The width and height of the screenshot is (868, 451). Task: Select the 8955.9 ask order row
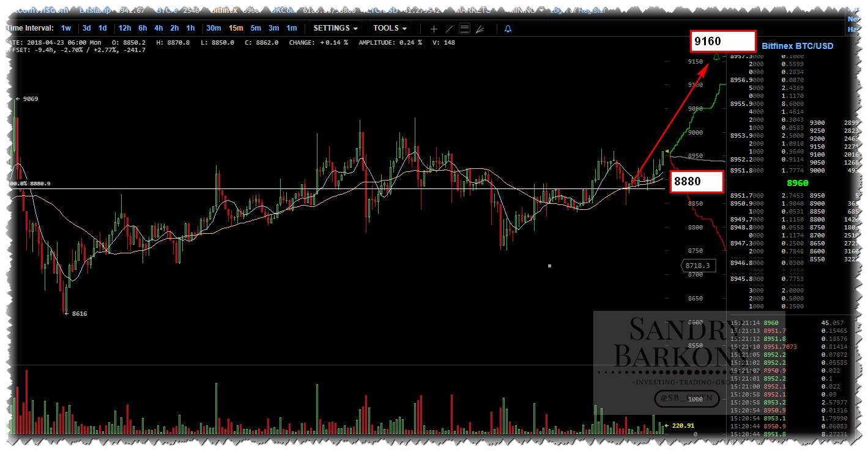[x=767, y=104]
